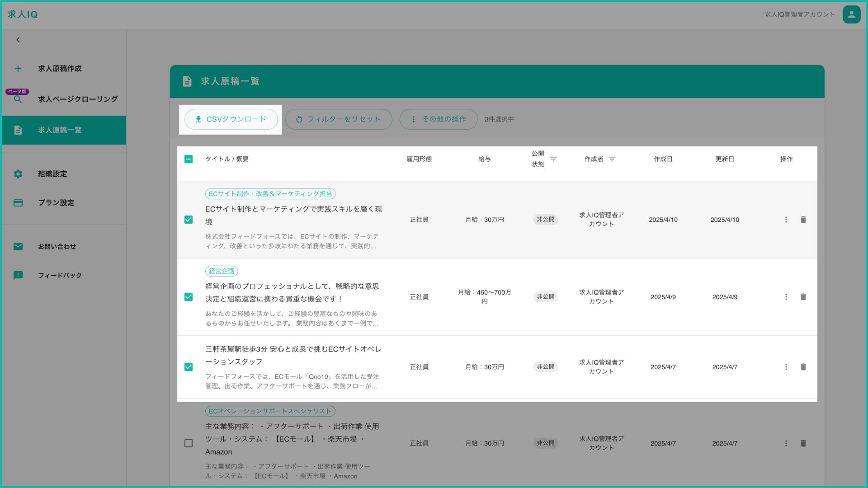Image resolution: width=868 pixels, height=488 pixels.
Task: Toggle the select-all header checkbox
Action: click(189, 159)
